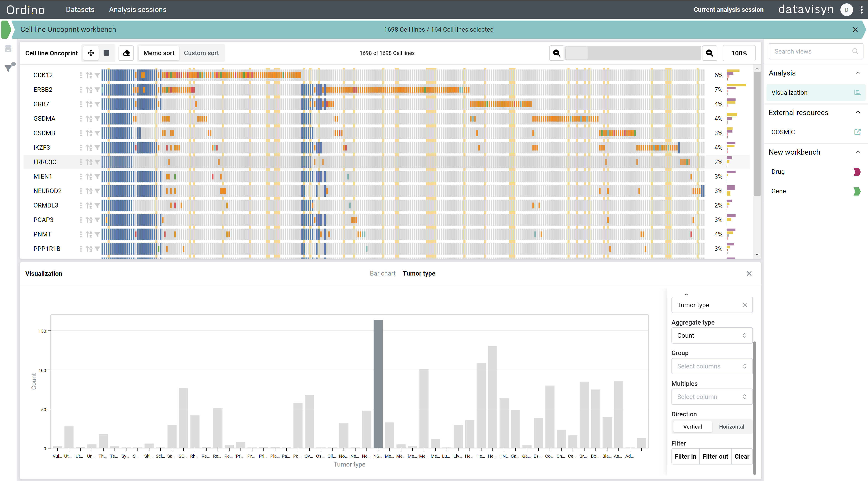
Task: Click the zoom level slider track
Action: pyautogui.click(x=633, y=53)
